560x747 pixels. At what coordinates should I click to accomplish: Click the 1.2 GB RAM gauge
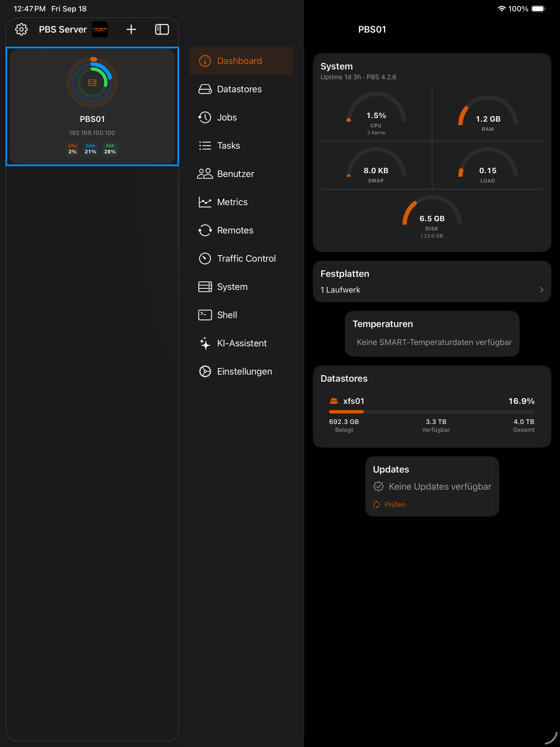click(488, 113)
